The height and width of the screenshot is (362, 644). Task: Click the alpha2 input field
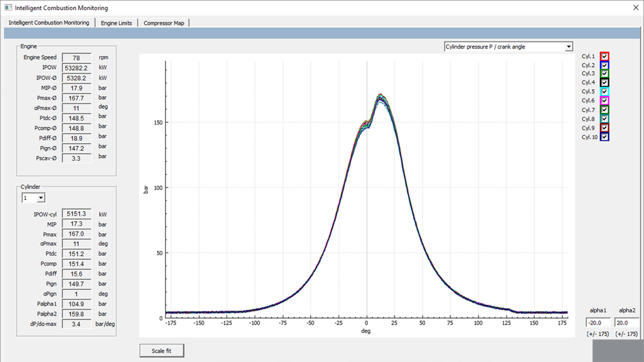pyautogui.click(x=627, y=323)
